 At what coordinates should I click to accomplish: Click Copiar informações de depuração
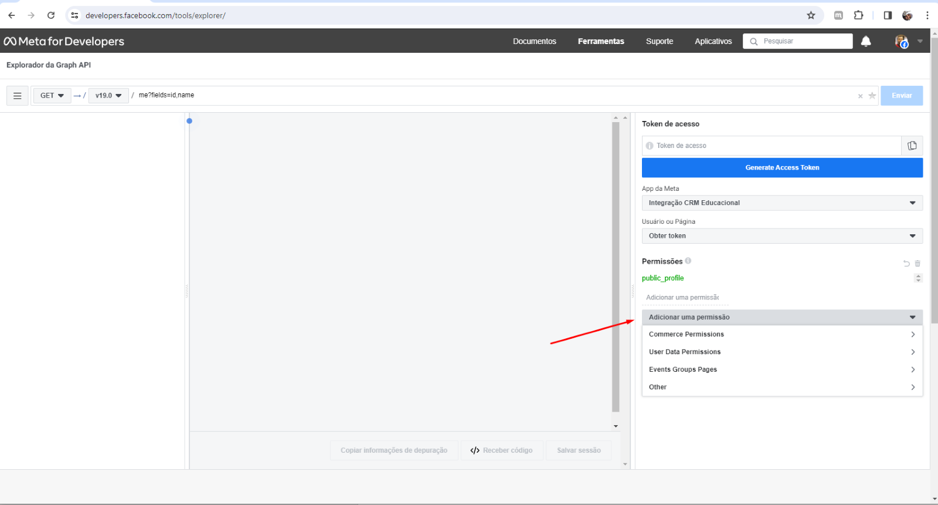point(394,451)
